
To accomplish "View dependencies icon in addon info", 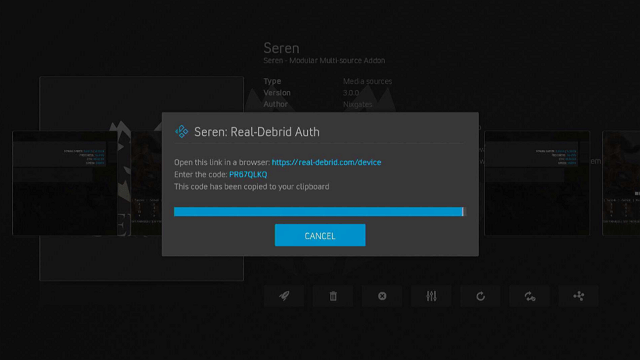I will tap(578, 296).
